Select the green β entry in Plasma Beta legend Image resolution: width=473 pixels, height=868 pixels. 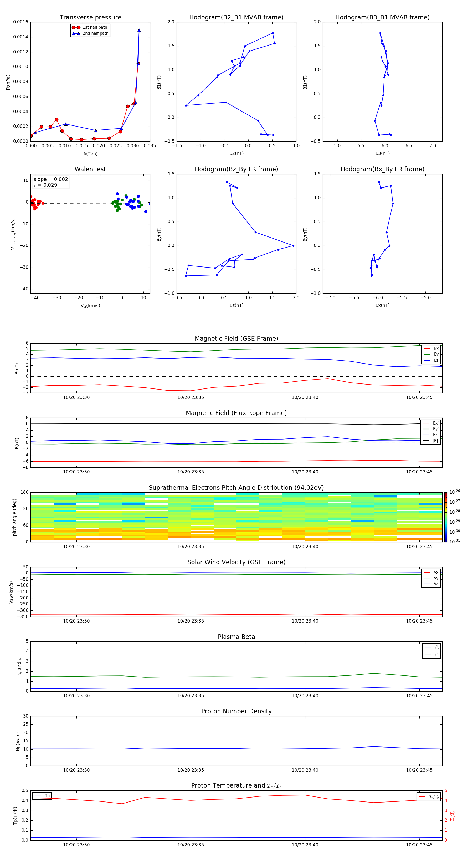431,654
